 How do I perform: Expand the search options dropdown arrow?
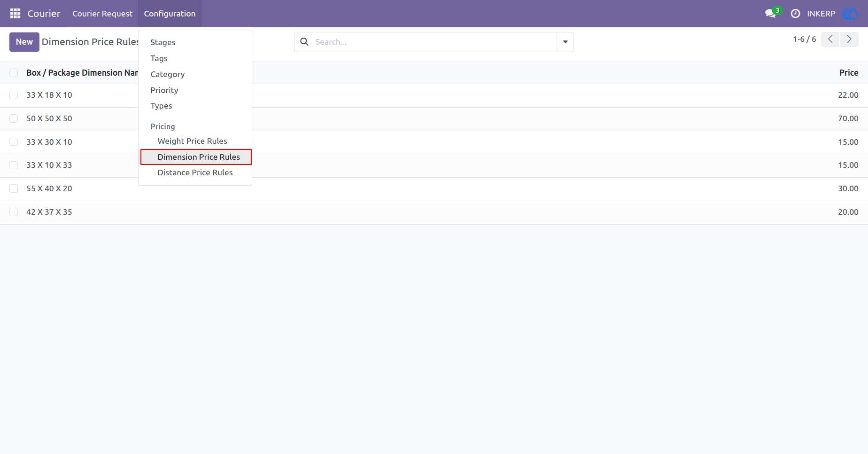(565, 42)
